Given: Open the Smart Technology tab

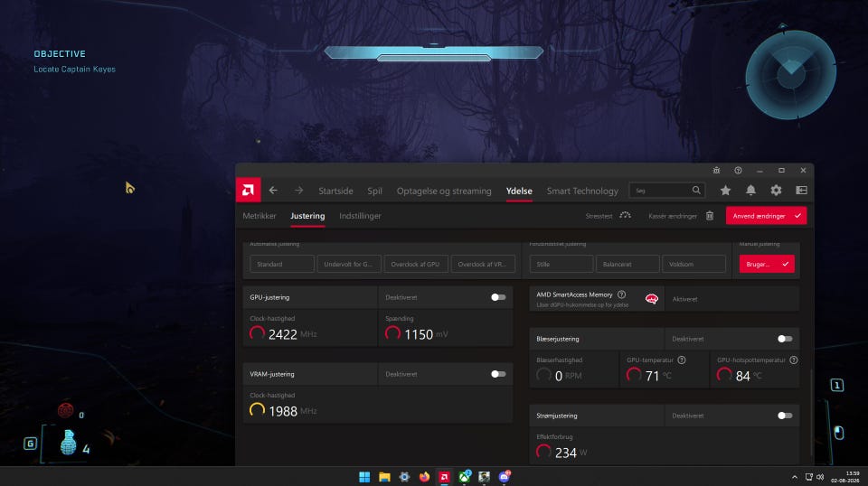Looking at the screenshot, I should pyautogui.click(x=582, y=191).
